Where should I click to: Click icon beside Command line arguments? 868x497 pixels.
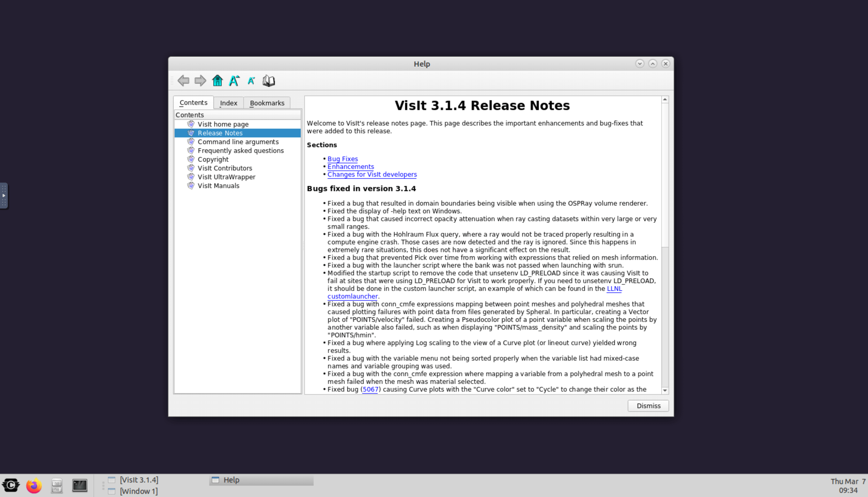(191, 142)
